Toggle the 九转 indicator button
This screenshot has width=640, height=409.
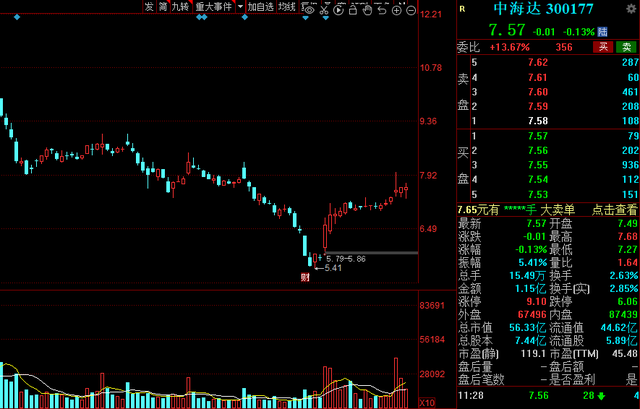[x=180, y=7]
